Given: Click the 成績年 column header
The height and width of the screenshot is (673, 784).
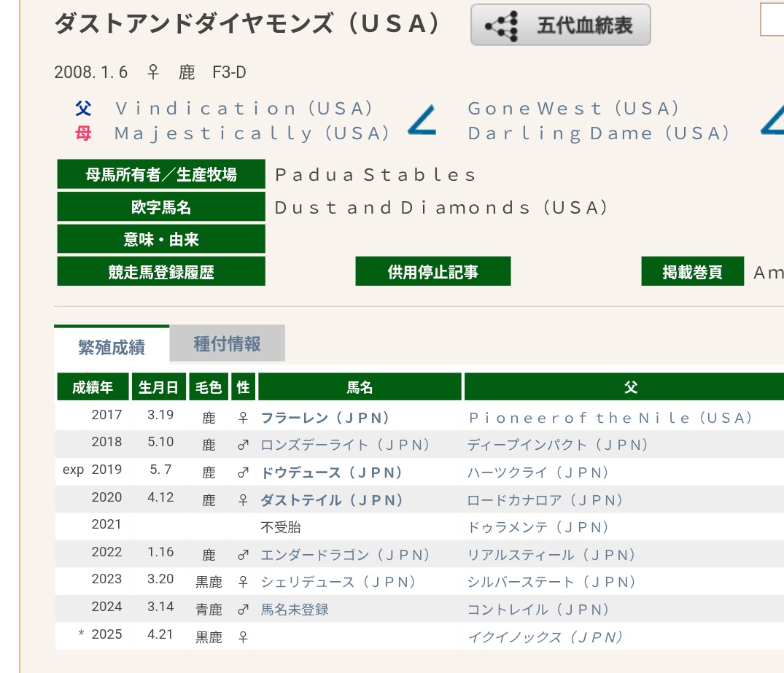Looking at the screenshot, I should click(93, 387).
